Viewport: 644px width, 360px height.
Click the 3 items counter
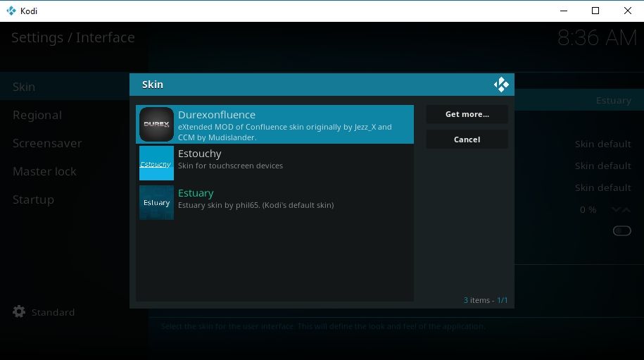pos(486,300)
